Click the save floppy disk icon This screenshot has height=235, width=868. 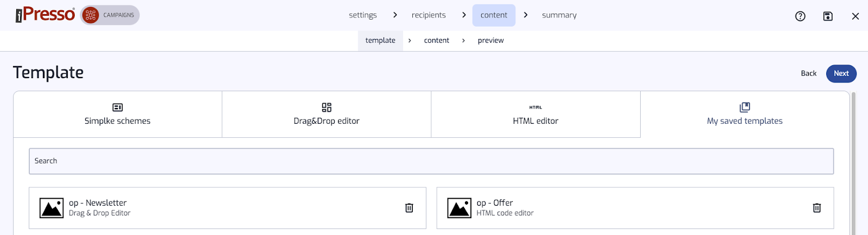[828, 16]
